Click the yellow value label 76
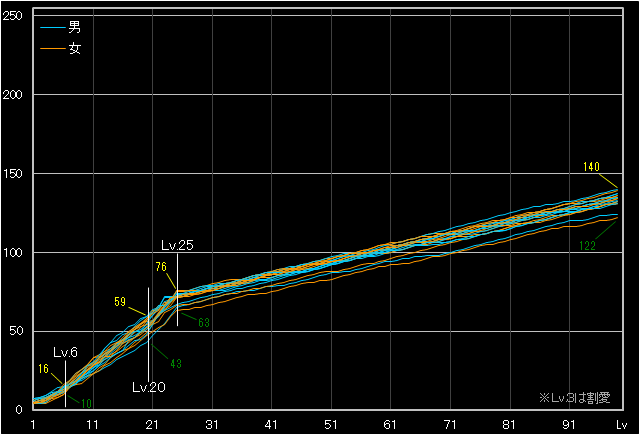640x435 pixels. (161, 267)
